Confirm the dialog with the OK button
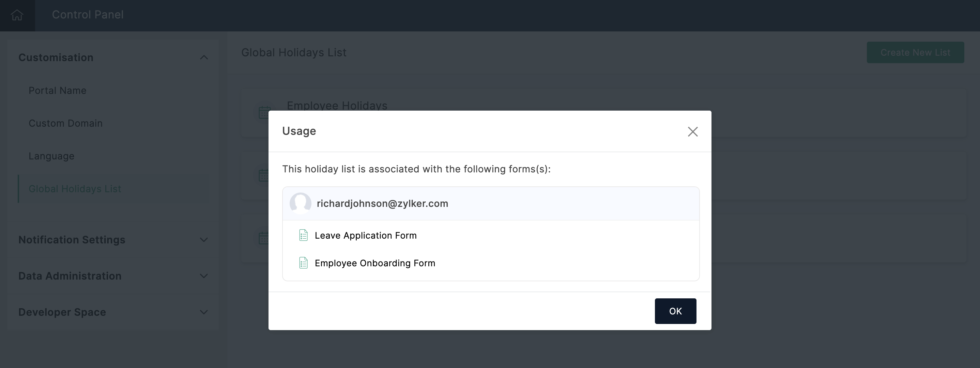This screenshot has width=980, height=368. pos(675,311)
